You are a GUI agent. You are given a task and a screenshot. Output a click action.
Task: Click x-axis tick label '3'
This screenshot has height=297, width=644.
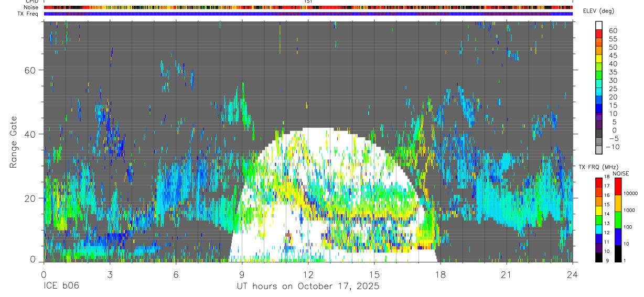point(110,274)
